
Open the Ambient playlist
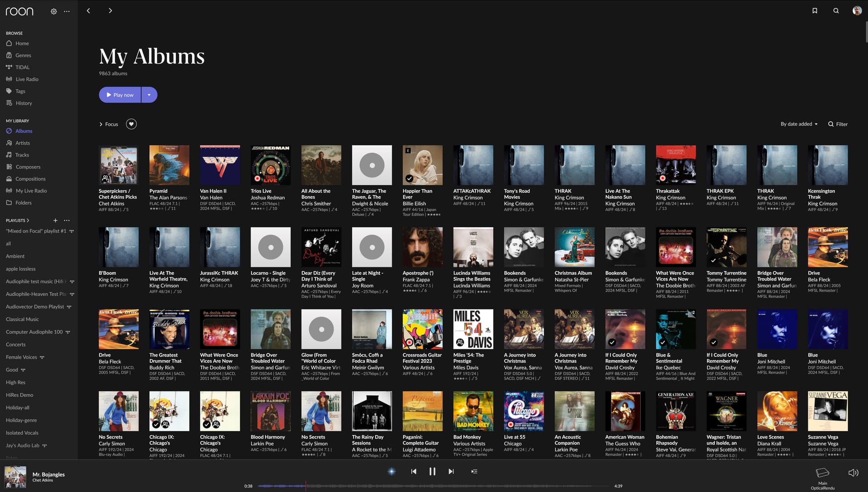(15, 256)
